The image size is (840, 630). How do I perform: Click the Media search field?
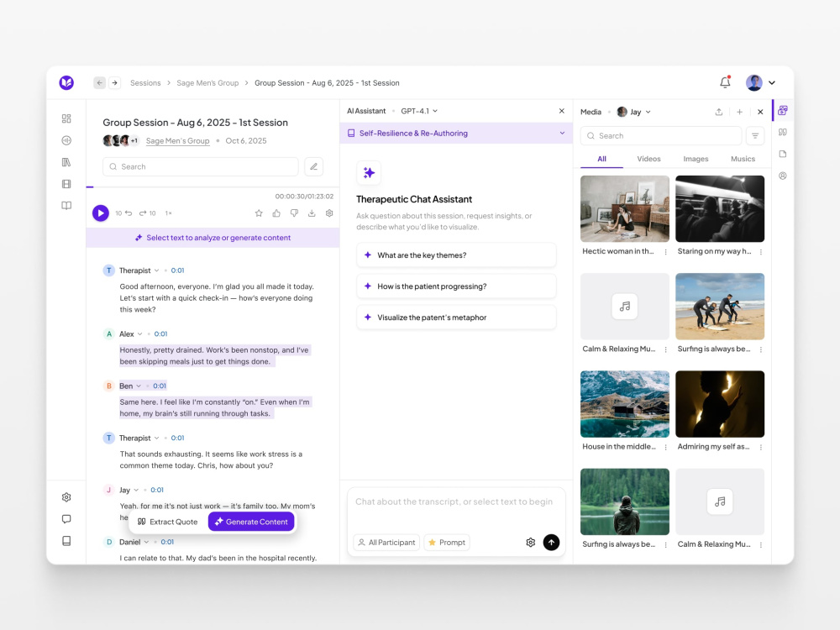[x=661, y=135]
